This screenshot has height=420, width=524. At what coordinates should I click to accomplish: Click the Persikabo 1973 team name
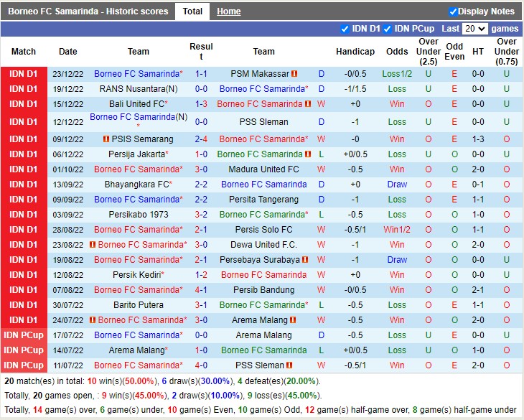tap(139, 214)
